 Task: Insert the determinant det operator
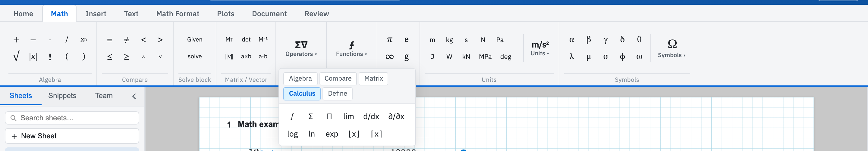click(x=246, y=40)
